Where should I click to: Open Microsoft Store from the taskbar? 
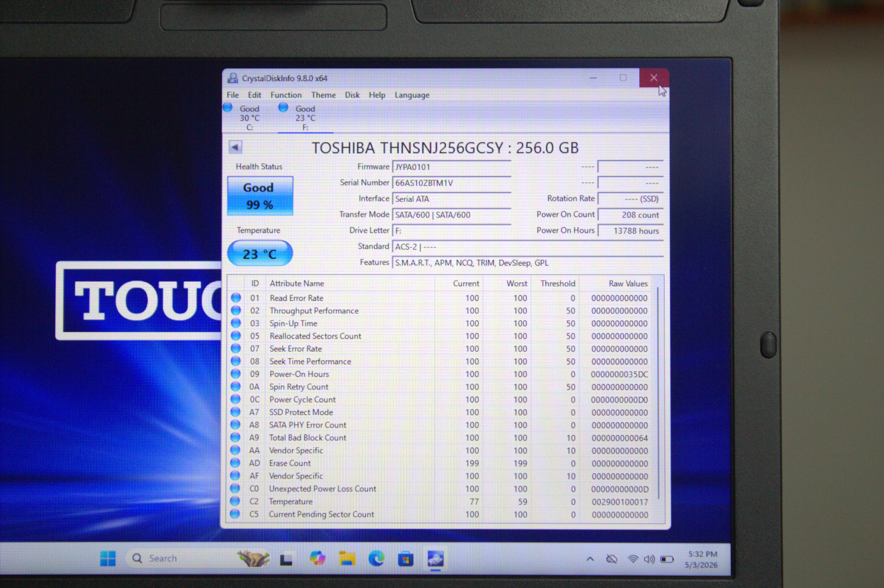pyautogui.click(x=406, y=559)
